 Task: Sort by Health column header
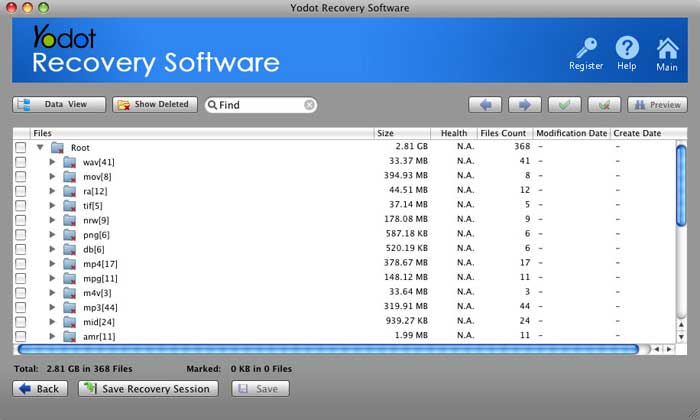[x=454, y=133]
